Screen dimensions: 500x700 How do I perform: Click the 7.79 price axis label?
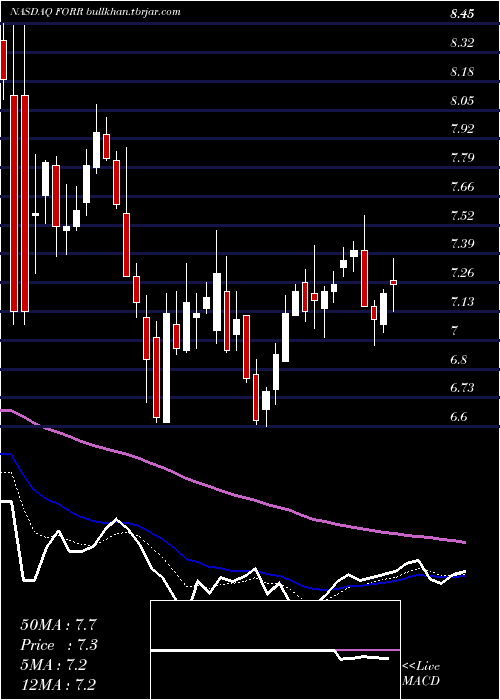(462, 158)
